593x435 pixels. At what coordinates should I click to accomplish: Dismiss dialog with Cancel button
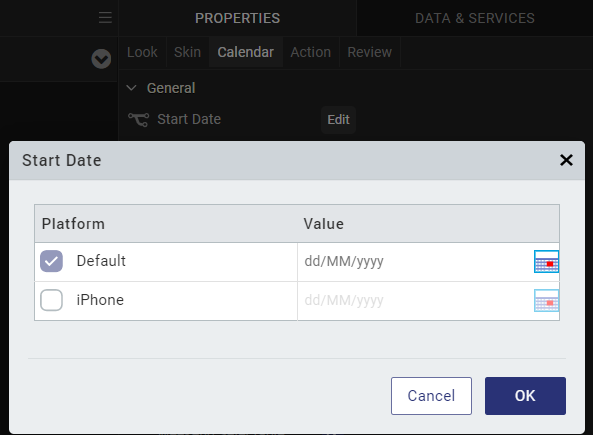click(x=431, y=396)
